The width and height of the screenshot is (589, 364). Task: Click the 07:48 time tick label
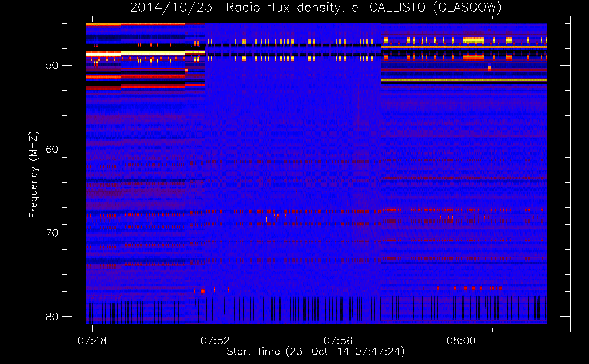92,341
